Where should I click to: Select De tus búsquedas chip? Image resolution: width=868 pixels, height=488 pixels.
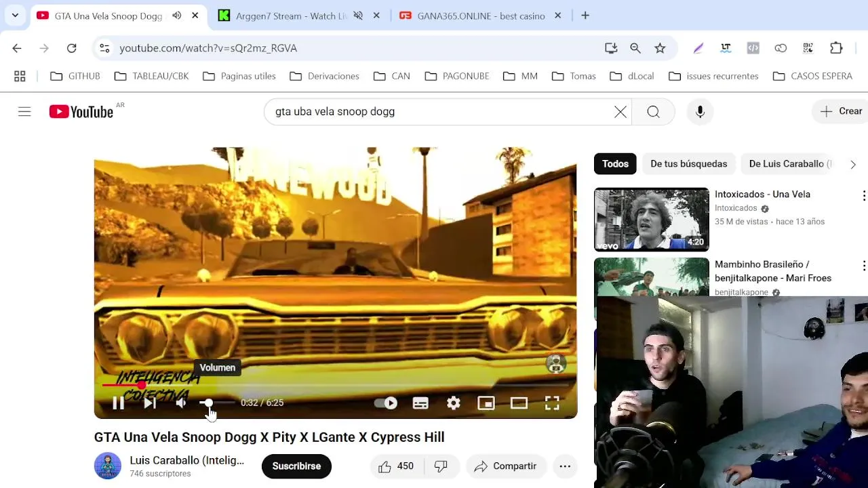(688, 163)
